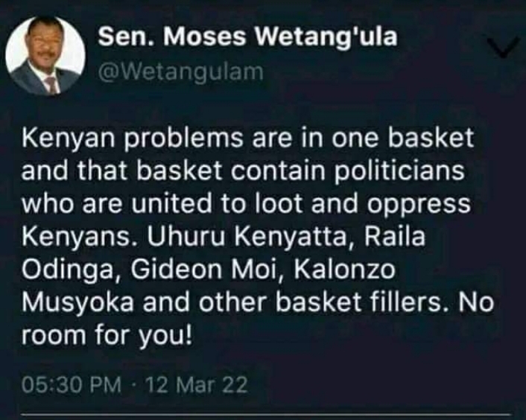Image resolution: width=526 pixels, height=420 pixels.
Task: Click the dot separator between time and date
Action: [x=134, y=385]
